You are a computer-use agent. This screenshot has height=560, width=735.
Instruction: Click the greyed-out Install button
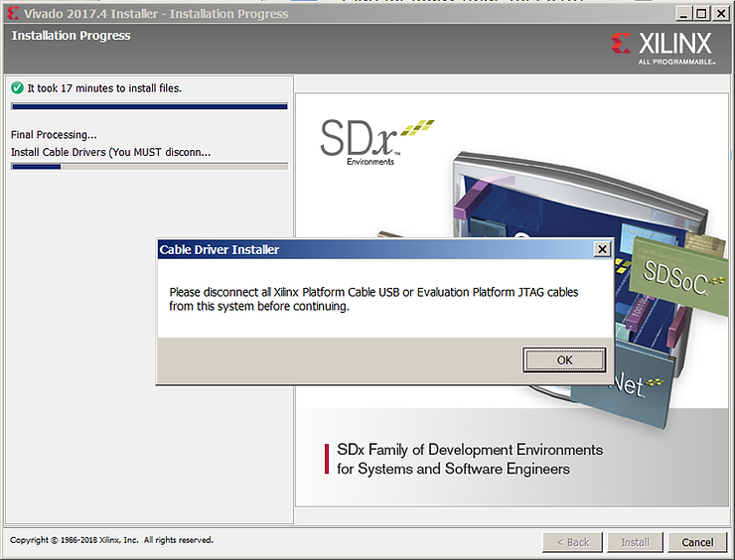coord(635,542)
